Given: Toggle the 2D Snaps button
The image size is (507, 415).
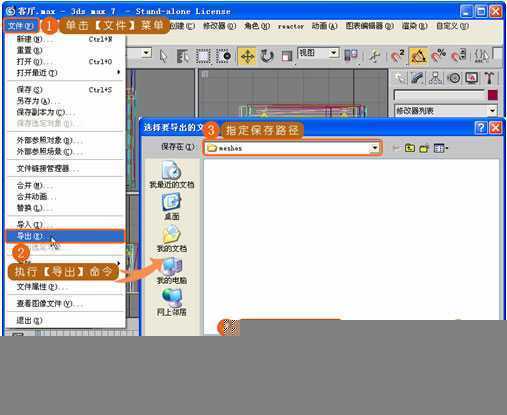Looking at the screenshot, I should click(397, 56).
